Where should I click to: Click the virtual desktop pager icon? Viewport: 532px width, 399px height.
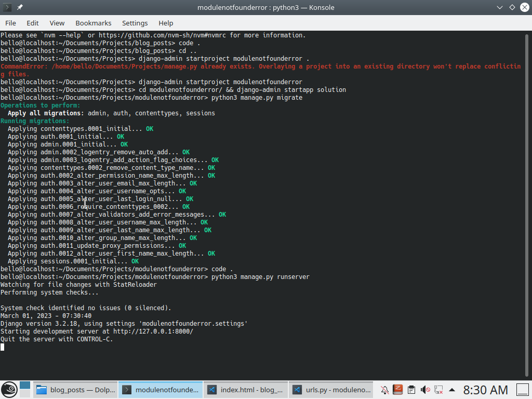tap(25, 390)
